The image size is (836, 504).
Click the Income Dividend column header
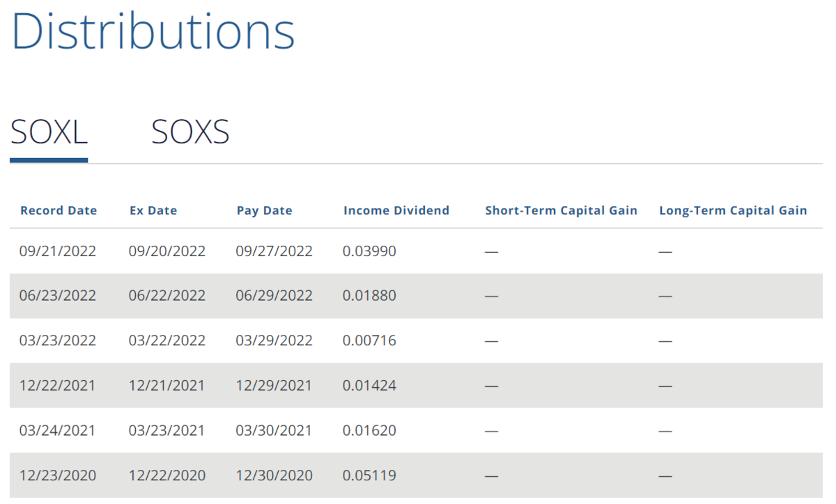pos(396,210)
